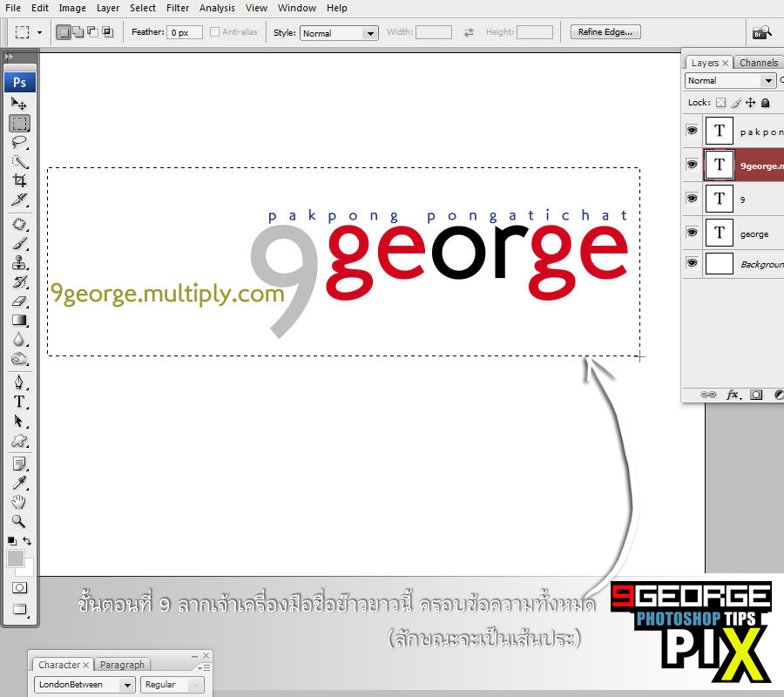Switch to the Channels tab
This screenshot has width=784, height=697.
pyautogui.click(x=759, y=63)
